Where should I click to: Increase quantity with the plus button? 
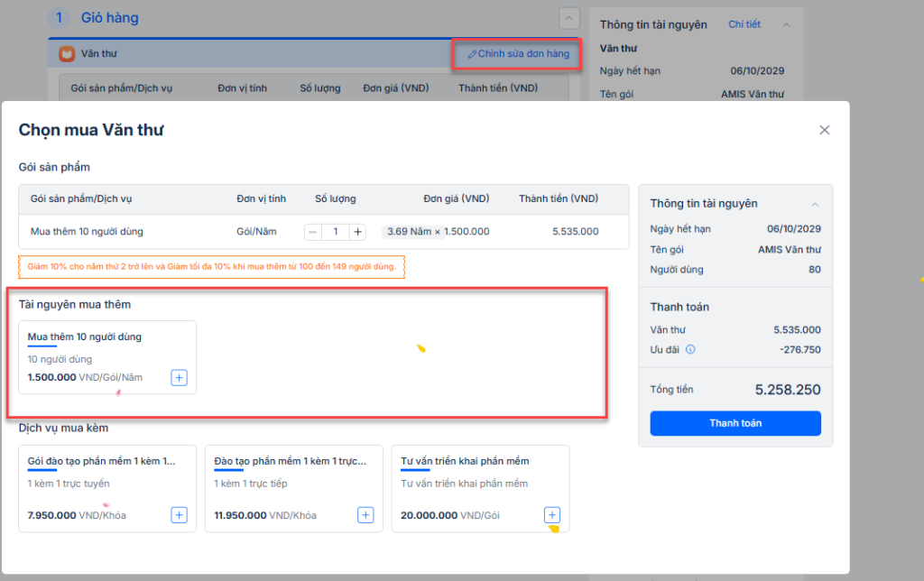357,232
